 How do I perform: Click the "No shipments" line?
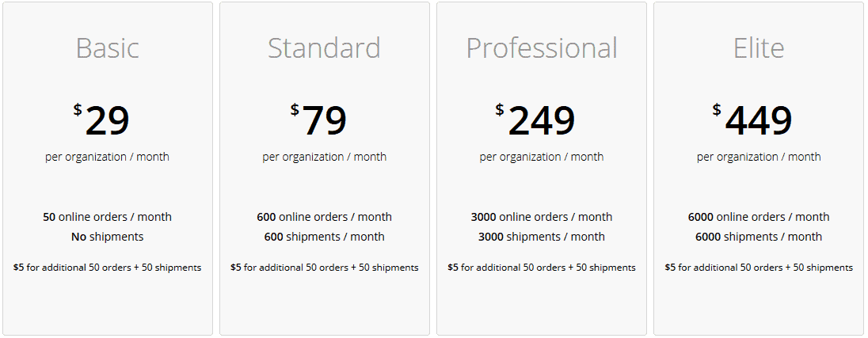click(x=108, y=237)
